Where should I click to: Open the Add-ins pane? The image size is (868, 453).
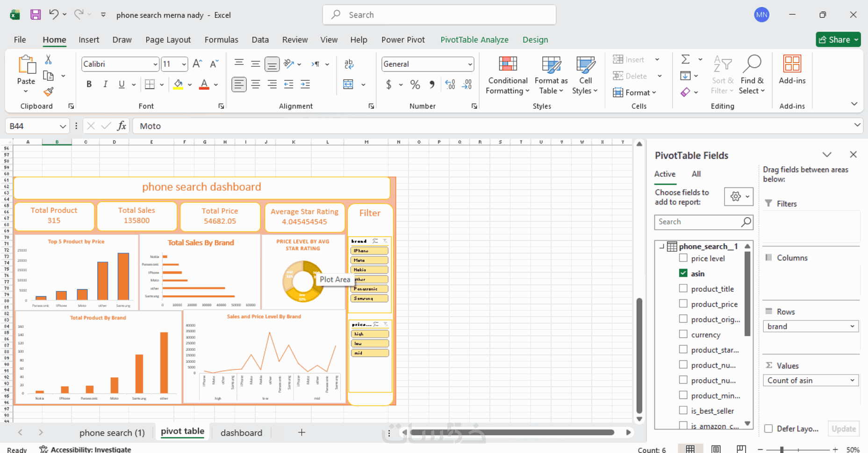(x=792, y=70)
